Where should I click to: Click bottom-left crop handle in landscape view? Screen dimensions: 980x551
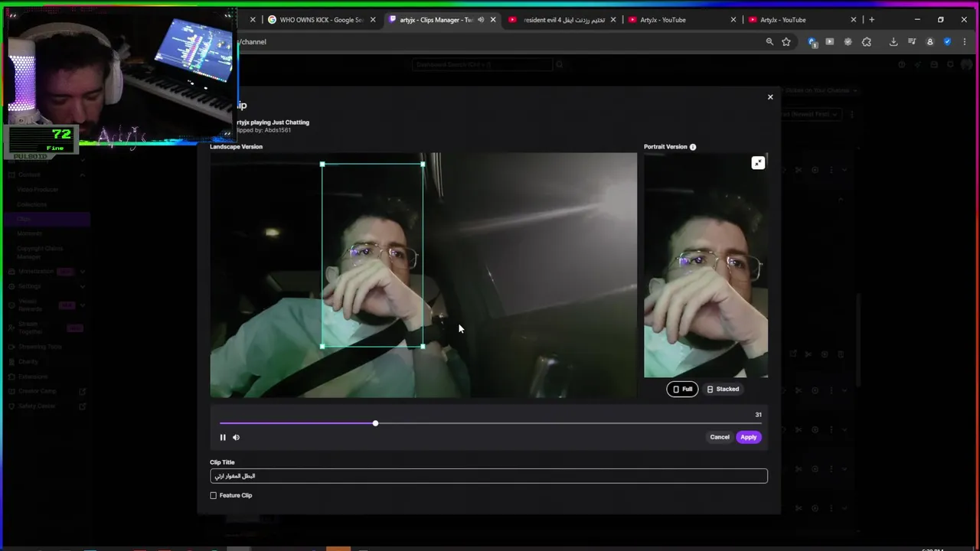pos(322,347)
